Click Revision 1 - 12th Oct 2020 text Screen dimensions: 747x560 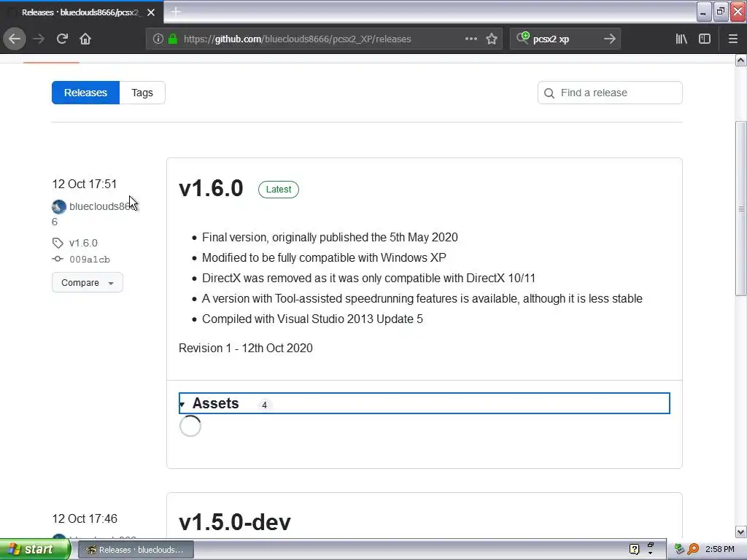246,348
